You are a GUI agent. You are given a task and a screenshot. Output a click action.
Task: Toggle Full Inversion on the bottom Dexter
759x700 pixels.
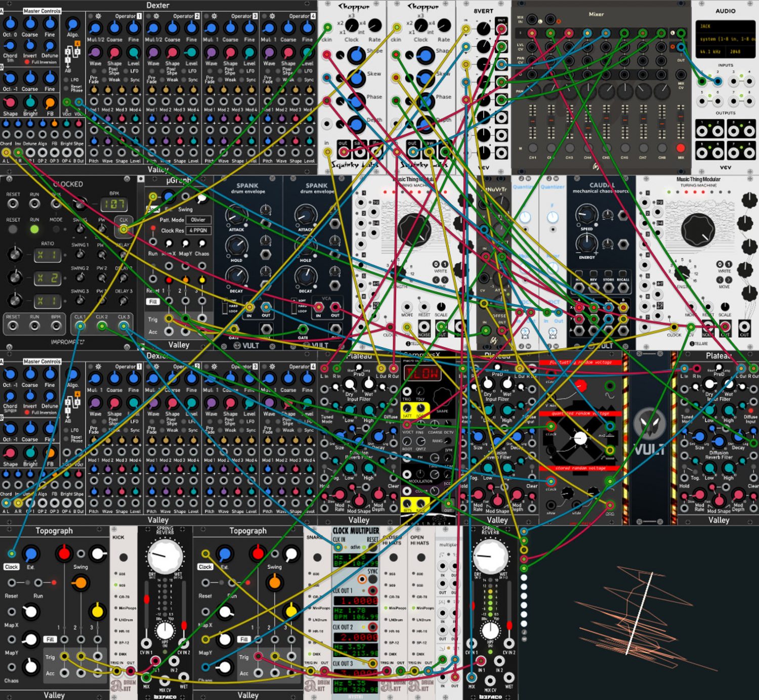pyautogui.click(x=27, y=413)
